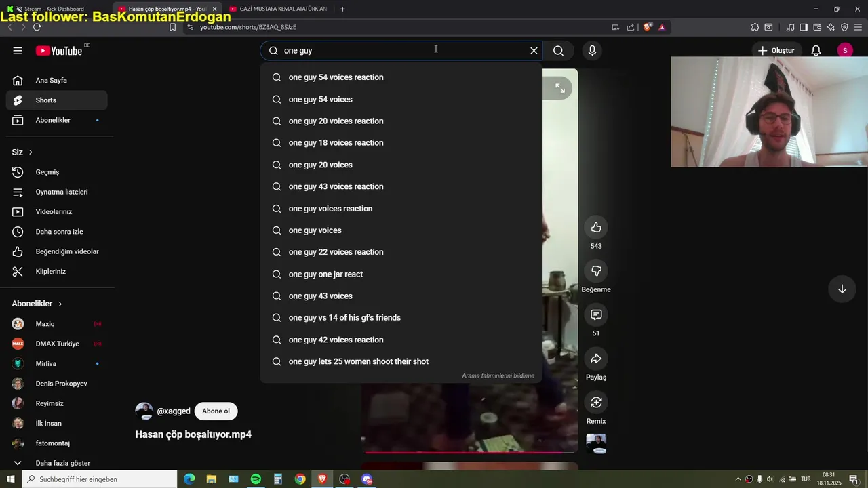Click the Oluştur create button
Viewport: 868px width, 488px height.
click(x=776, y=51)
